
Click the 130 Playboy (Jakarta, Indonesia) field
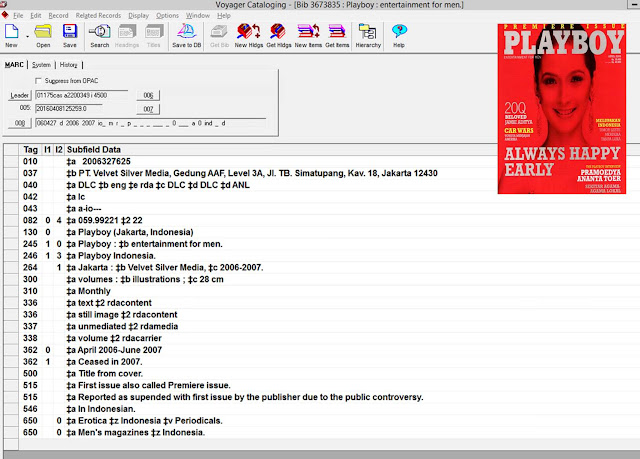(x=130, y=233)
